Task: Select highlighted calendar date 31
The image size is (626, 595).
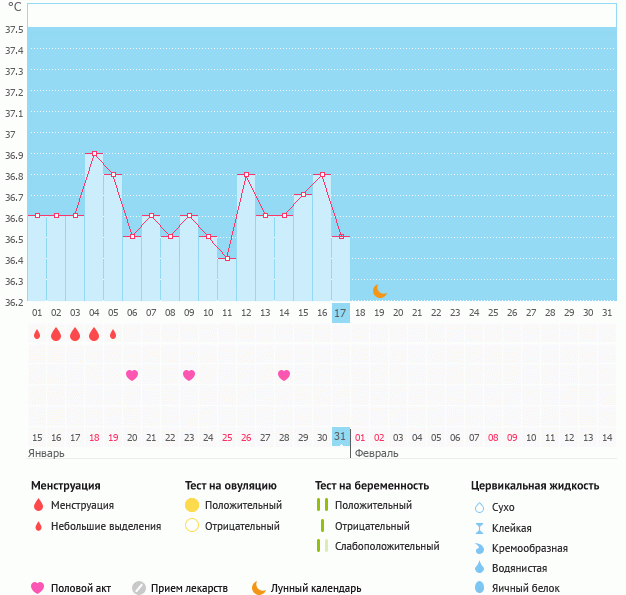Action: [x=340, y=437]
